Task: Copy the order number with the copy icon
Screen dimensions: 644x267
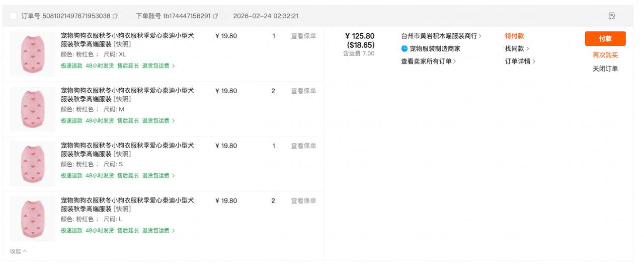Action: tap(115, 16)
